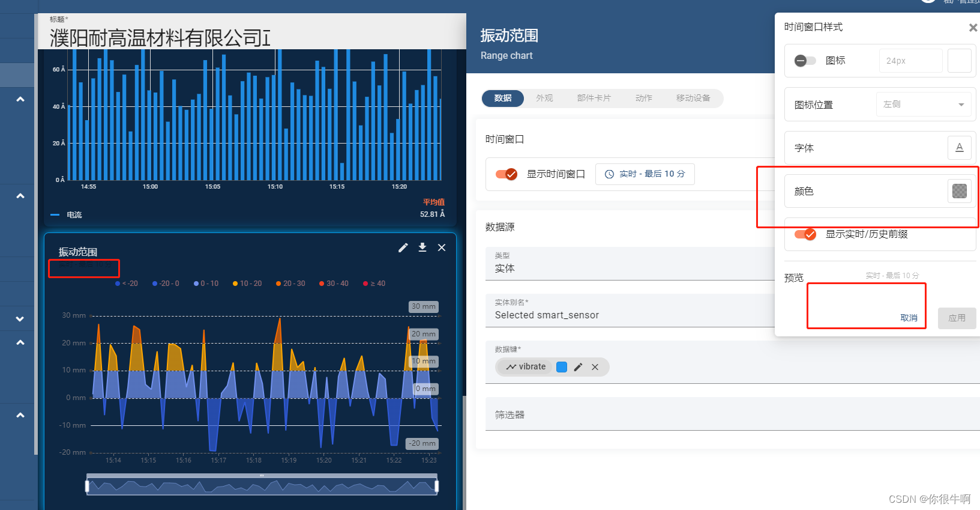
Task: Click the vibrate chip's trend line icon
Action: [x=511, y=367]
